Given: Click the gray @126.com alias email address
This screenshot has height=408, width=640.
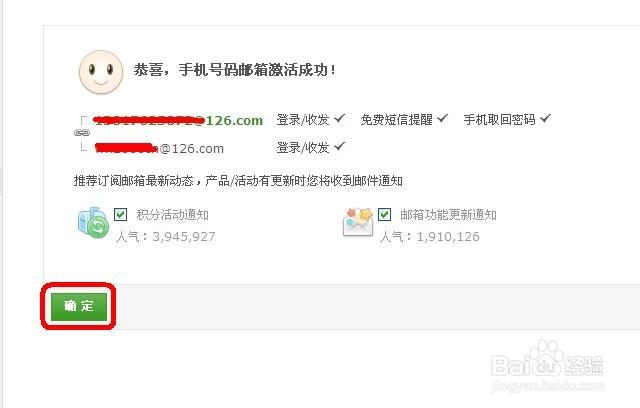Looking at the screenshot, I should pyautogui.click(x=159, y=148).
